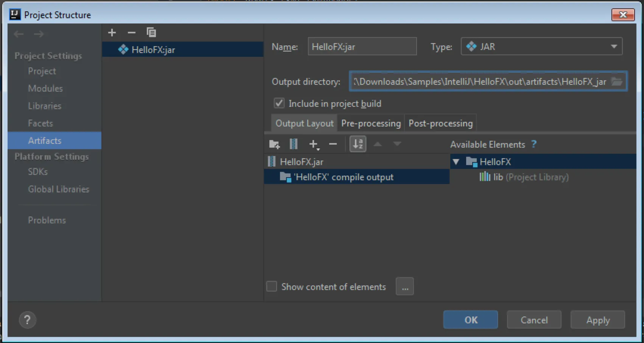Copy the selected artifact
The image size is (644, 343).
(151, 33)
